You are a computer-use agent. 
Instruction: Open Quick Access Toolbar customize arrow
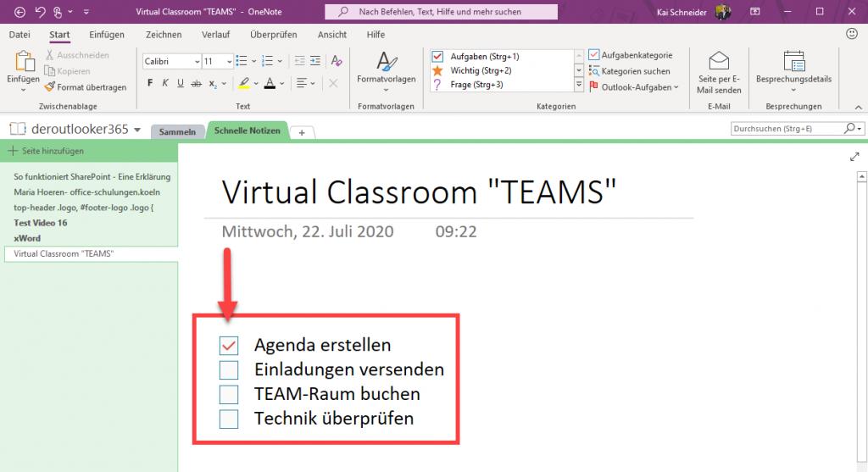[86, 12]
